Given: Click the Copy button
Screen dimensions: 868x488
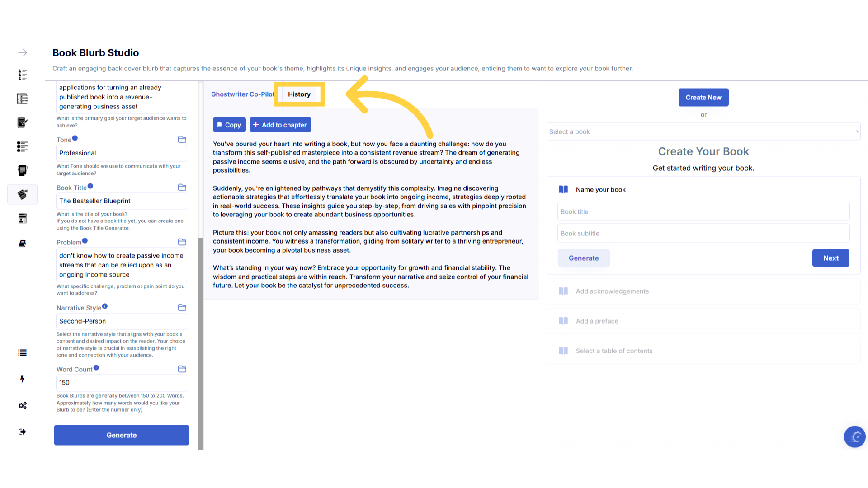Looking at the screenshot, I should click(x=229, y=125).
